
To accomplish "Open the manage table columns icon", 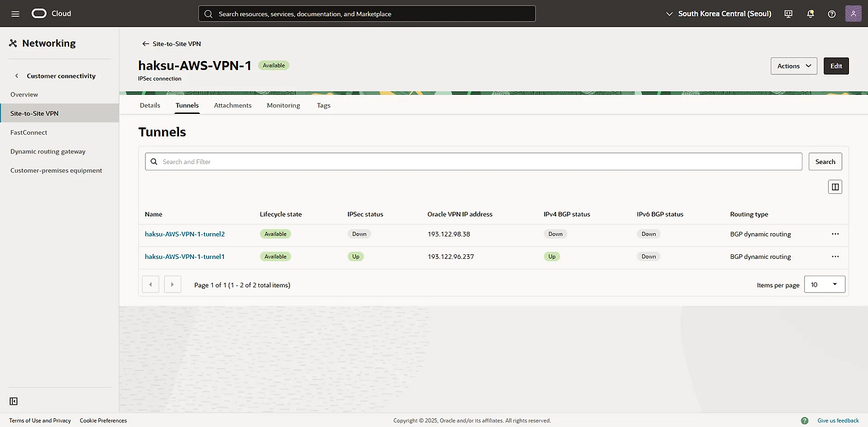I will coord(835,187).
